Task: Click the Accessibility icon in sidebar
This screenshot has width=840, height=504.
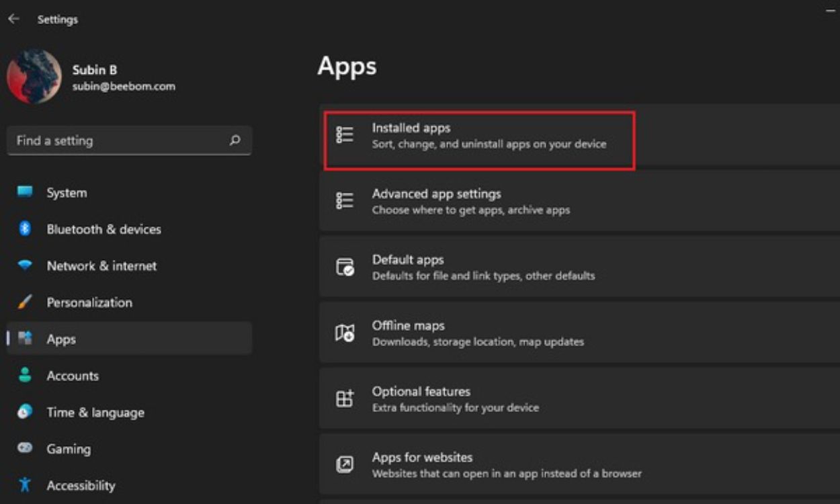Action: pos(24,485)
